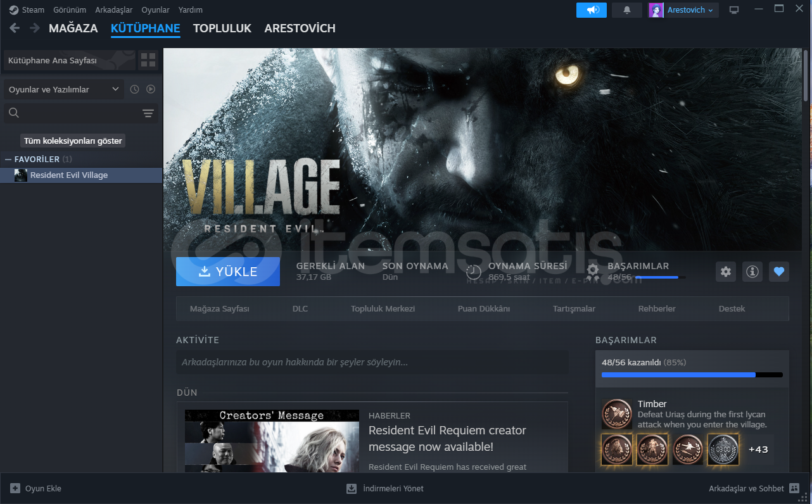Select the KÜTÜPHANE tab

point(146,28)
